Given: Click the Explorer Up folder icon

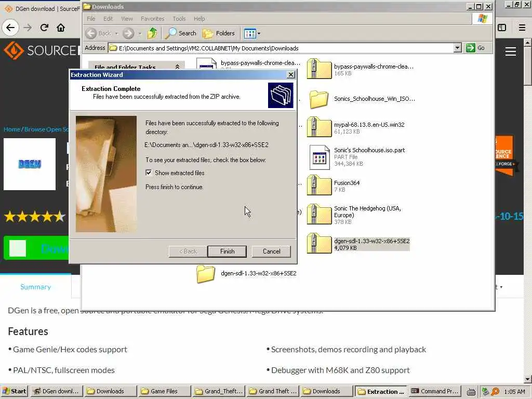Looking at the screenshot, I should click(x=152, y=33).
